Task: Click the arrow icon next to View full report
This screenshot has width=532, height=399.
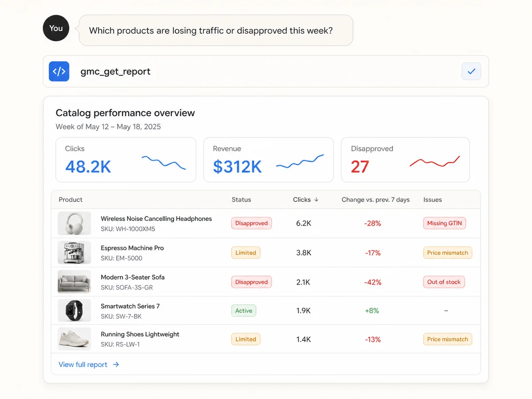Action: (x=116, y=364)
